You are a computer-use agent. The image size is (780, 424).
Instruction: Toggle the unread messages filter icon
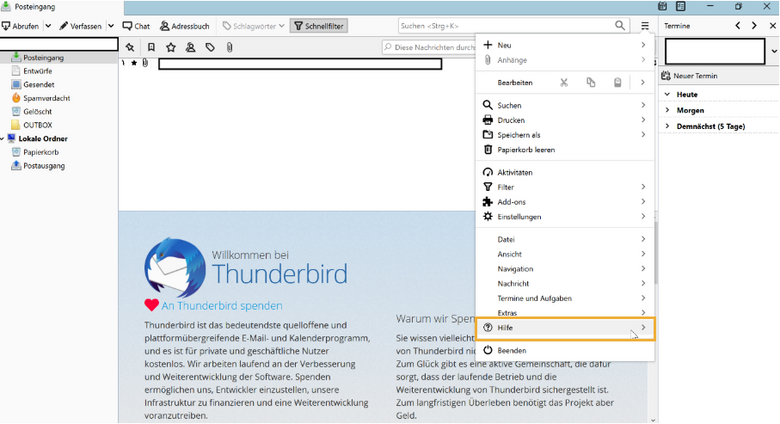click(151, 47)
